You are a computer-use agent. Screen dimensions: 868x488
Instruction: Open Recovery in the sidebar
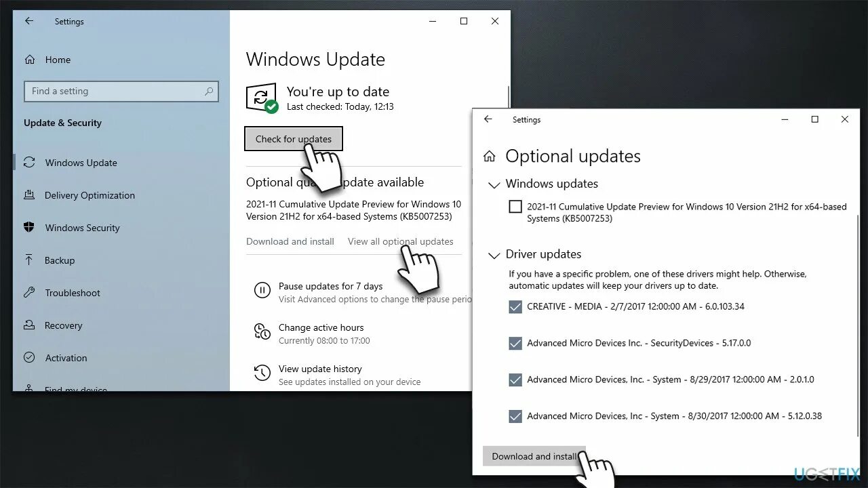[63, 325]
